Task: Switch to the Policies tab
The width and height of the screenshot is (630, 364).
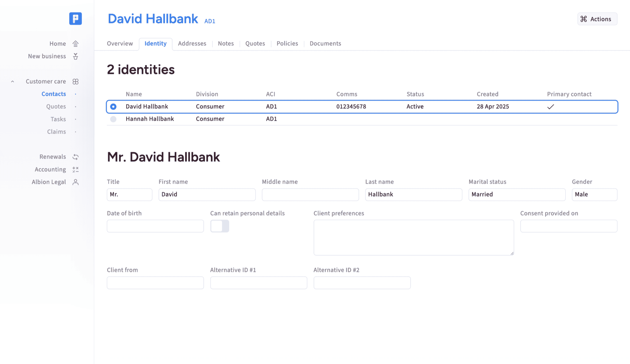Action: click(287, 44)
